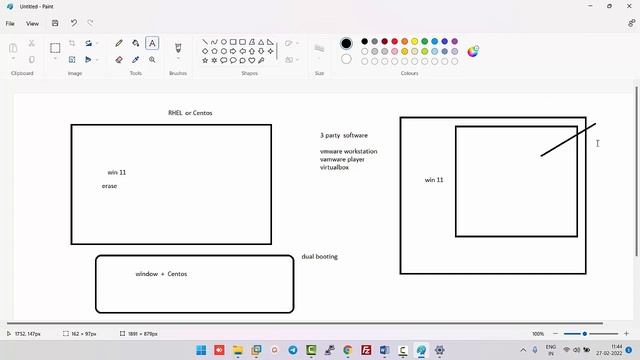Click the Undo arrow
The width and height of the screenshot is (640, 360).
pyautogui.click(x=73, y=23)
